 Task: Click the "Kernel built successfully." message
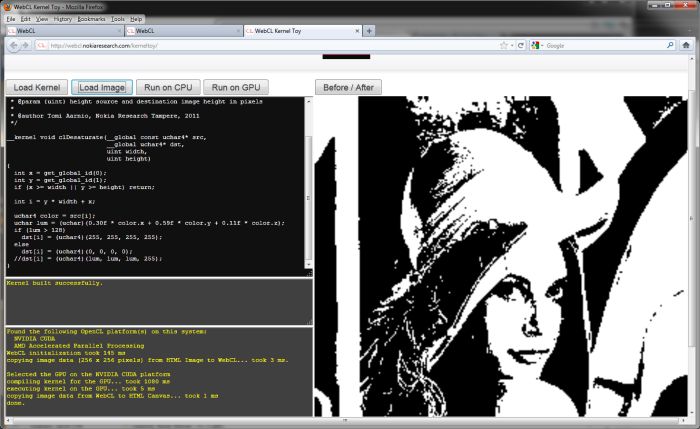tap(54, 283)
